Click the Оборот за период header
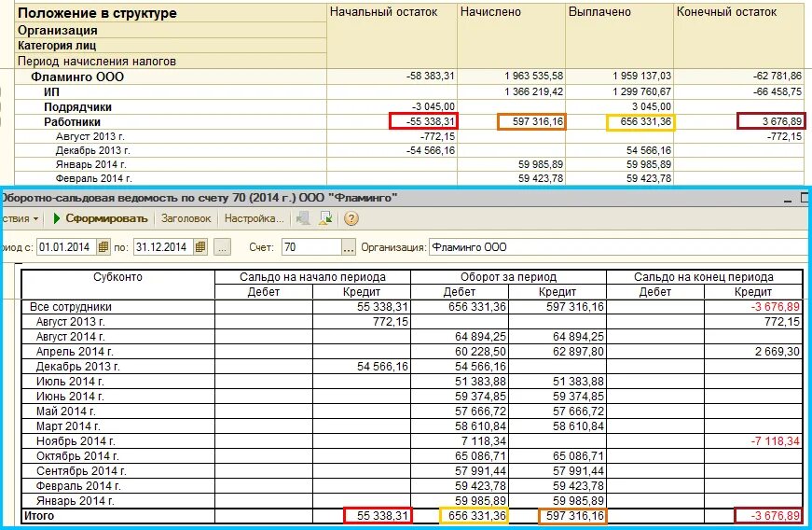Screen dimensions: 812x530 508,277
